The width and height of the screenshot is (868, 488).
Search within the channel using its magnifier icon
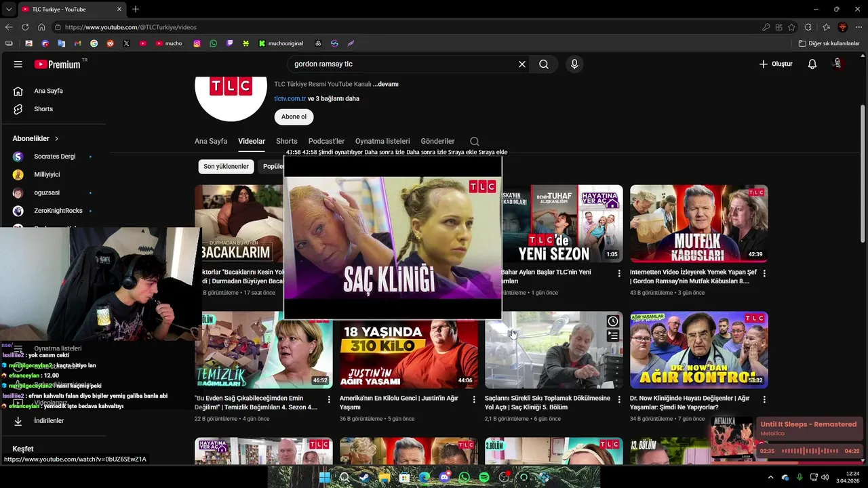[x=475, y=141]
